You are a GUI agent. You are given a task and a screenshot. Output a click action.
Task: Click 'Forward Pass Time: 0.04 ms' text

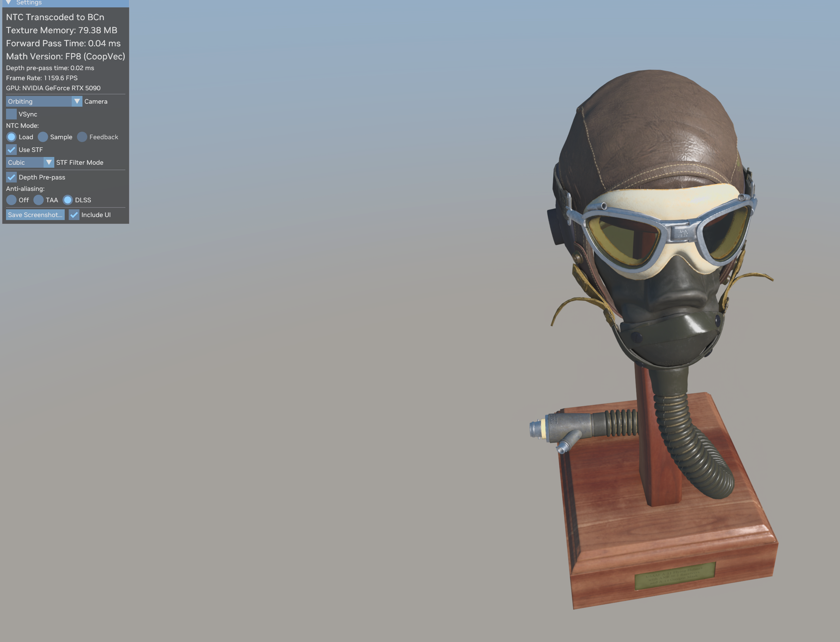tap(63, 43)
